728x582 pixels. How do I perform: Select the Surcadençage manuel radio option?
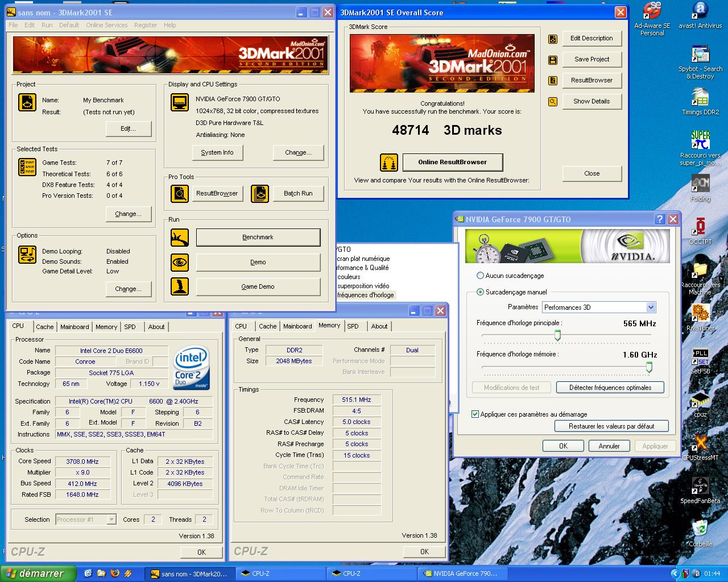pyautogui.click(x=481, y=292)
